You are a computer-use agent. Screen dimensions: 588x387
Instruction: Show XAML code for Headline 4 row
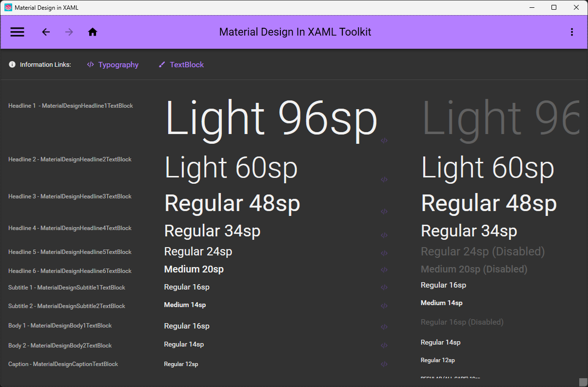coord(384,235)
